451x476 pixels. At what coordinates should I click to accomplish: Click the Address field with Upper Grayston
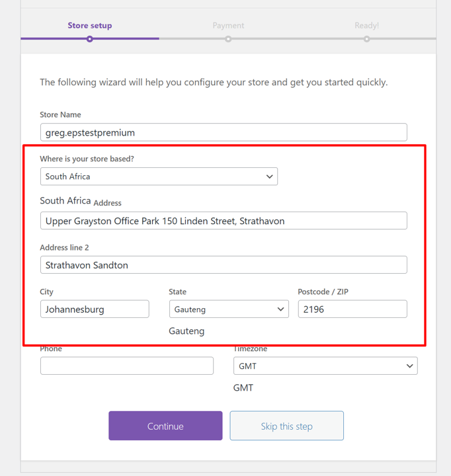[224, 221]
